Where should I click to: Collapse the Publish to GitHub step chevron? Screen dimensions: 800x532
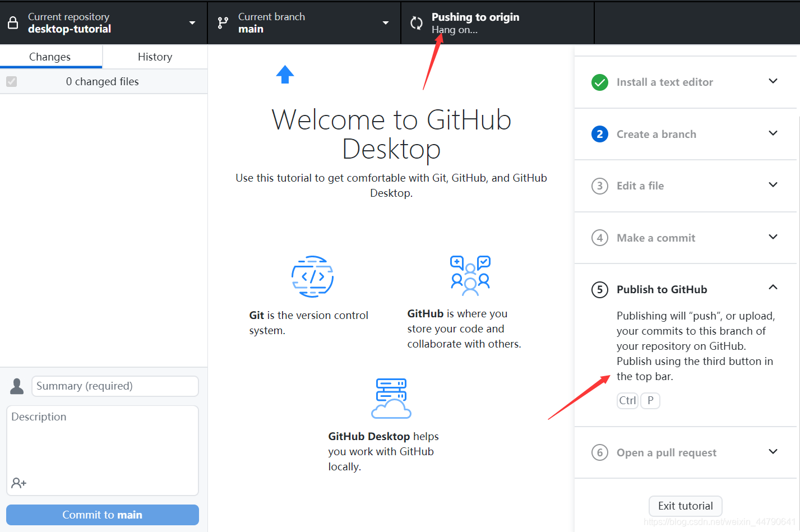(773, 287)
